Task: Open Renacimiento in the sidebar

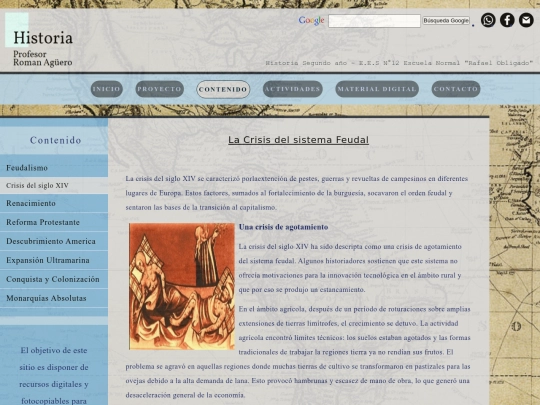Action: pos(54,203)
